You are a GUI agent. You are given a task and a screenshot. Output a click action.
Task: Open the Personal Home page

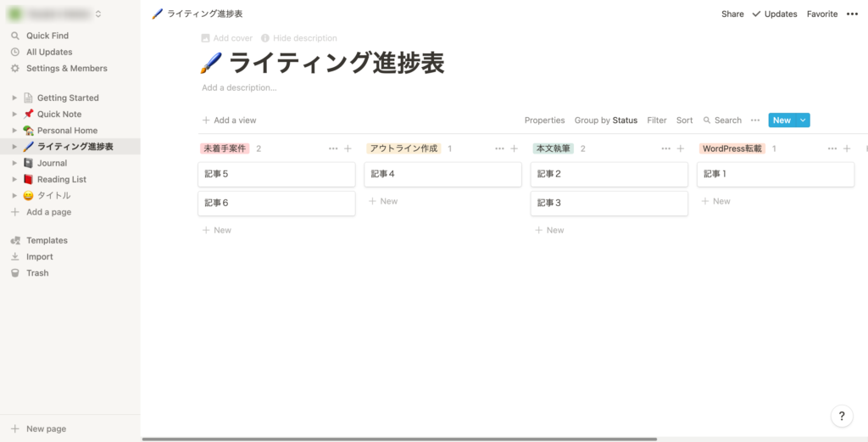pyautogui.click(x=68, y=131)
